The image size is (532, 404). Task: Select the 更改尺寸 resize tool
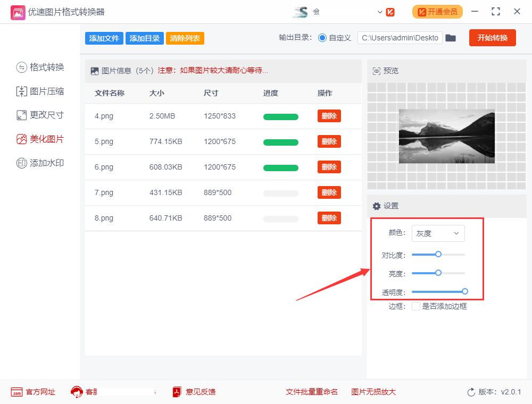point(40,115)
